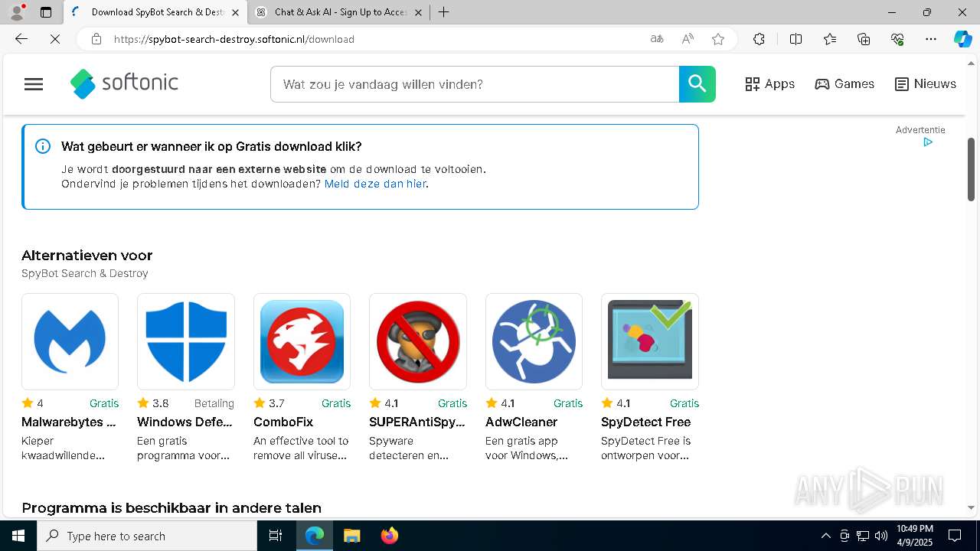Click the AdChoices icon under Advertentie
The image size is (980, 551).
point(928,142)
